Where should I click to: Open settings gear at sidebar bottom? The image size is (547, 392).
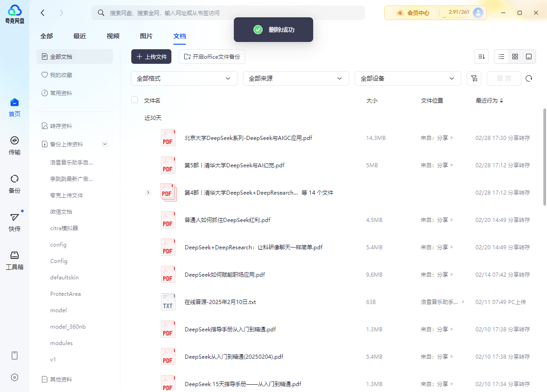click(14, 377)
